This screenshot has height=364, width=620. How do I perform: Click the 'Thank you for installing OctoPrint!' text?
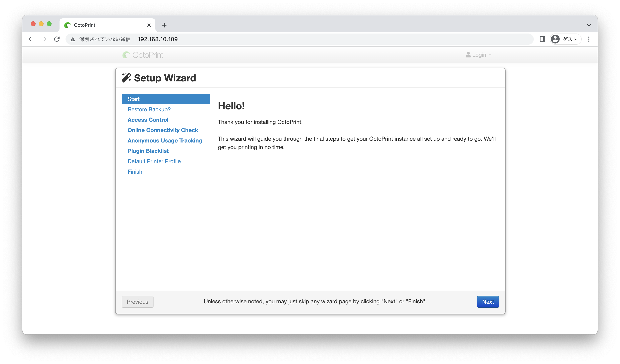(260, 122)
